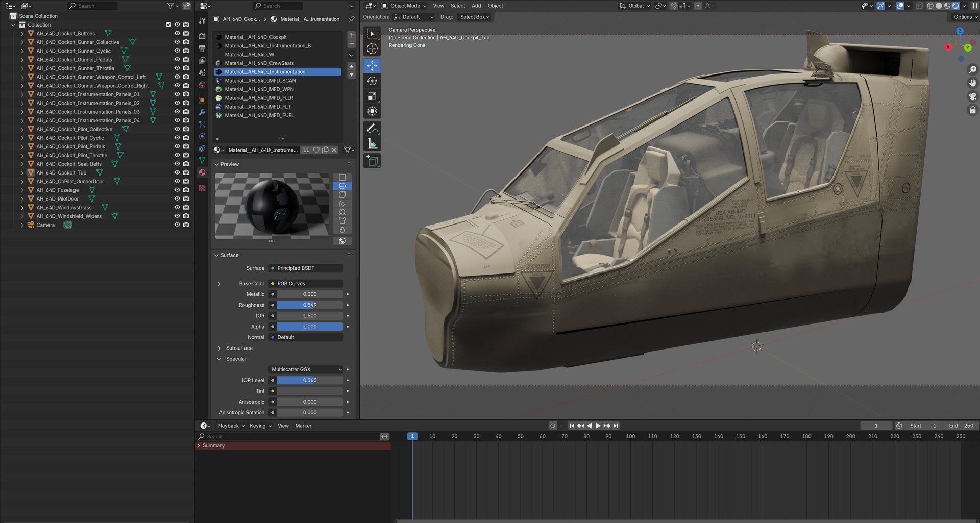The height and width of the screenshot is (523, 980).
Task: Click the End frame field 250
Action: [961, 426]
